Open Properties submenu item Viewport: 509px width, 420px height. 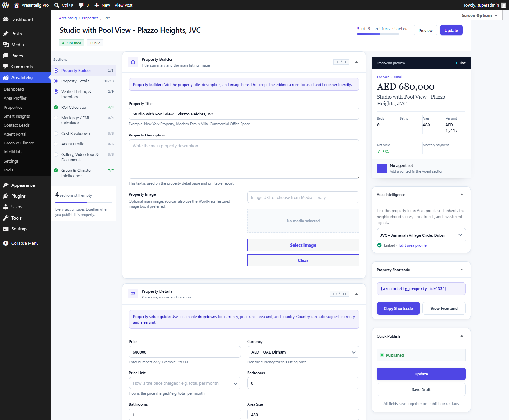(13, 107)
